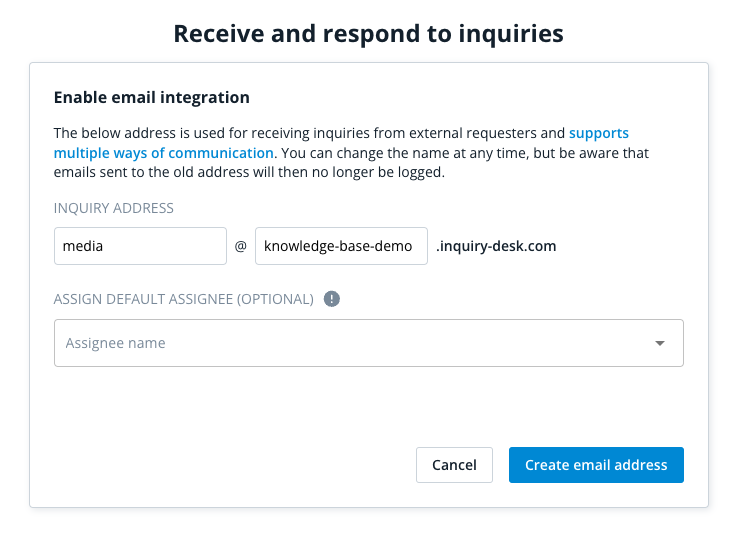Click the .inquiry-desk.com domain suffix text

coord(496,246)
